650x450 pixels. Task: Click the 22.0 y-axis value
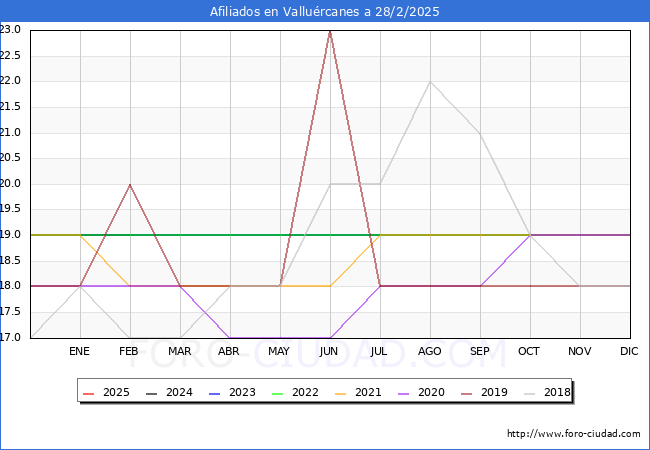pos(10,81)
